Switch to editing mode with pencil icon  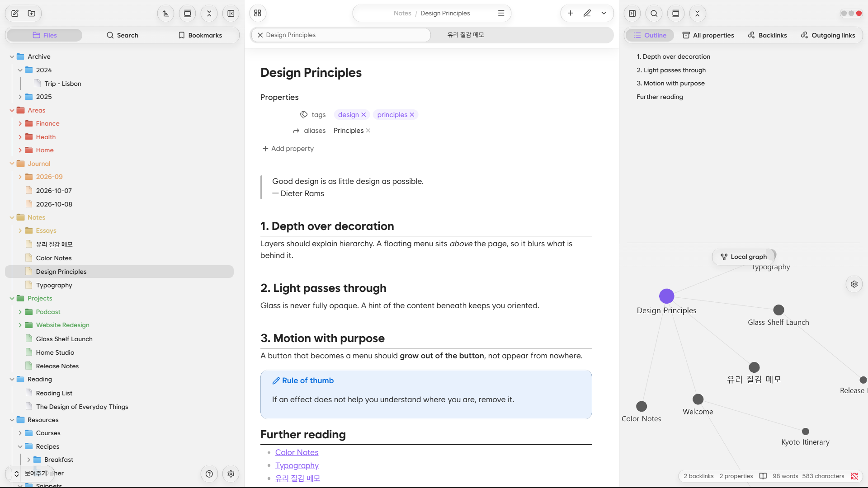pyautogui.click(x=587, y=14)
